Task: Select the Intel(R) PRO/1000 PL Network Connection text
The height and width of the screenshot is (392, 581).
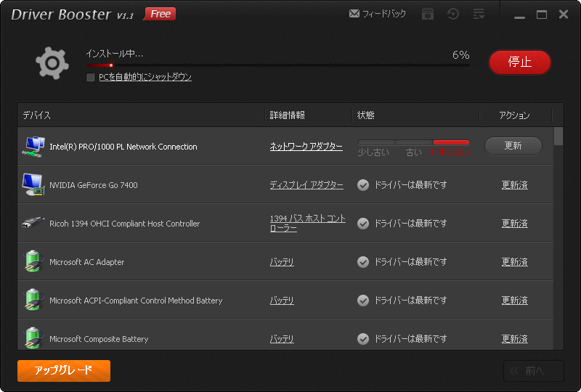Action: click(123, 147)
